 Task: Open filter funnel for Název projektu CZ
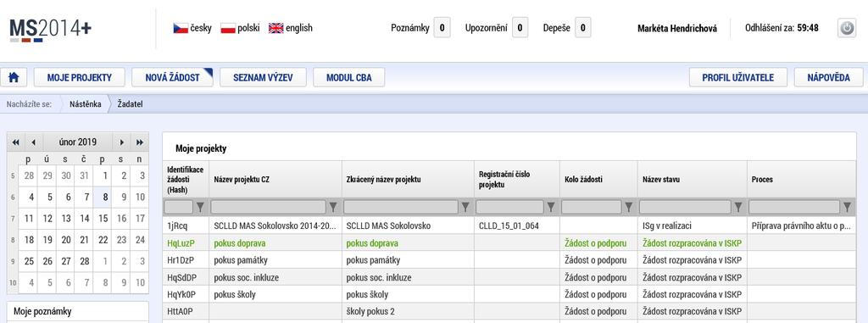(x=333, y=207)
